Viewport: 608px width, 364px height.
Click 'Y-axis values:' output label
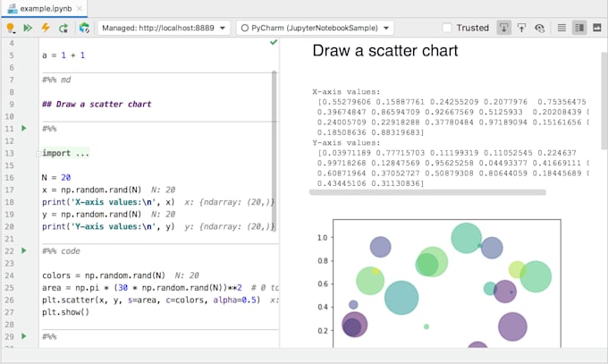(x=346, y=143)
